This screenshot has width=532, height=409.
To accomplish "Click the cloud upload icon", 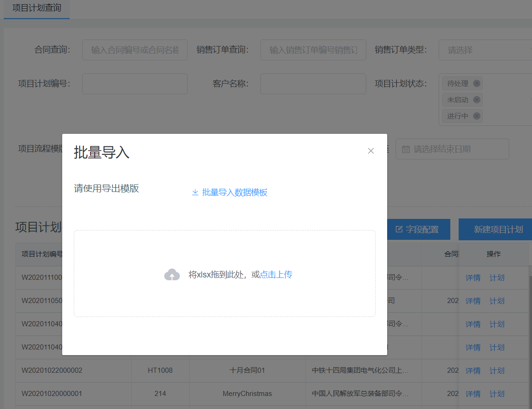I will click(172, 275).
